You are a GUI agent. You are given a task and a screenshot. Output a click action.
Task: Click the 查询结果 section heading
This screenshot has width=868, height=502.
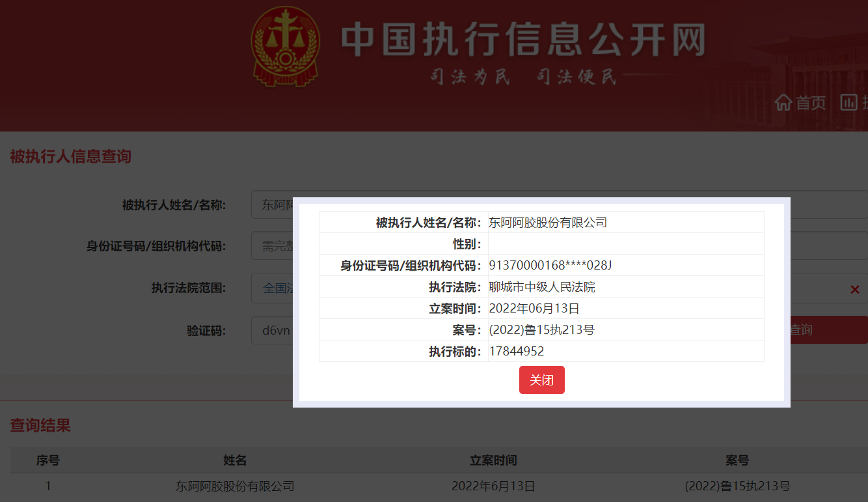pos(40,426)
